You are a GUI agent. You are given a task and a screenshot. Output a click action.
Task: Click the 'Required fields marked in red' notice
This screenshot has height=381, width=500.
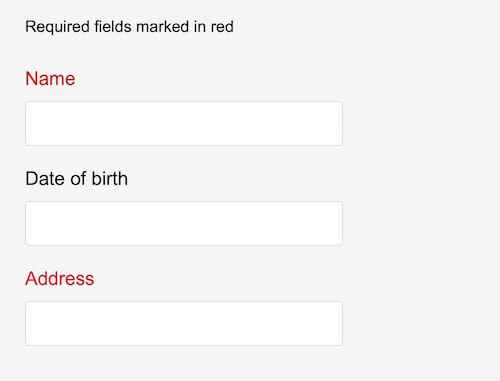[x=129, y=27]
